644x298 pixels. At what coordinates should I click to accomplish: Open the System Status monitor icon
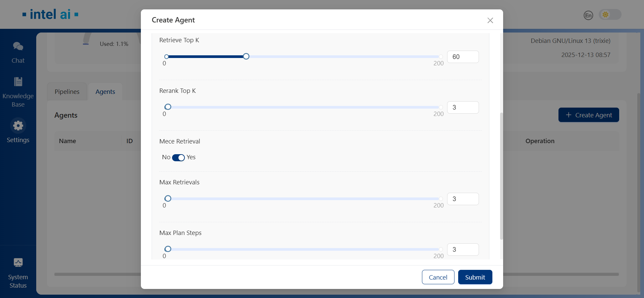[x=18, y=262]
